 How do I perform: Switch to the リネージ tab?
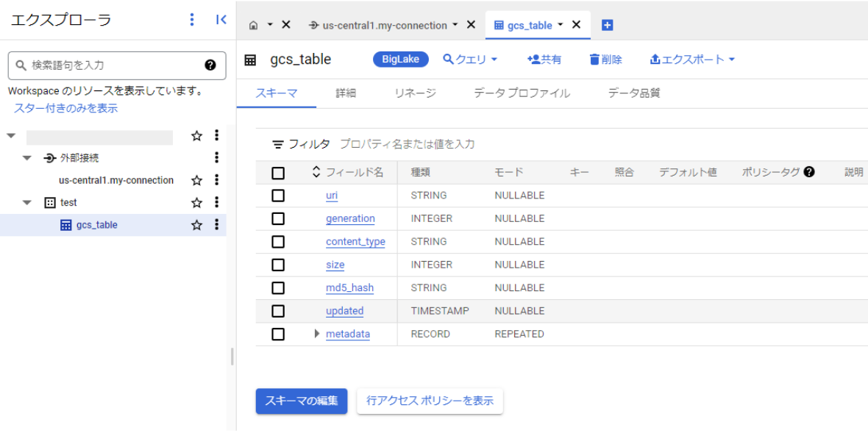click(415, 93)
